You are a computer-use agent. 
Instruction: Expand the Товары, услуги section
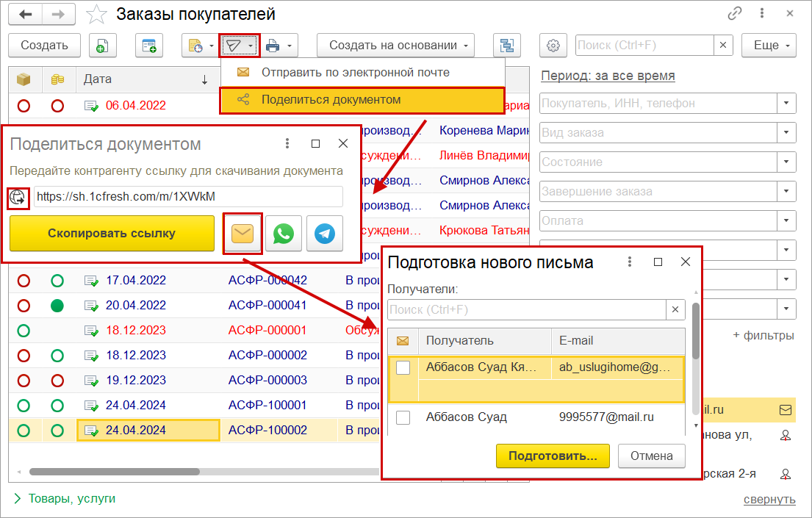click(x=65, y=498)
